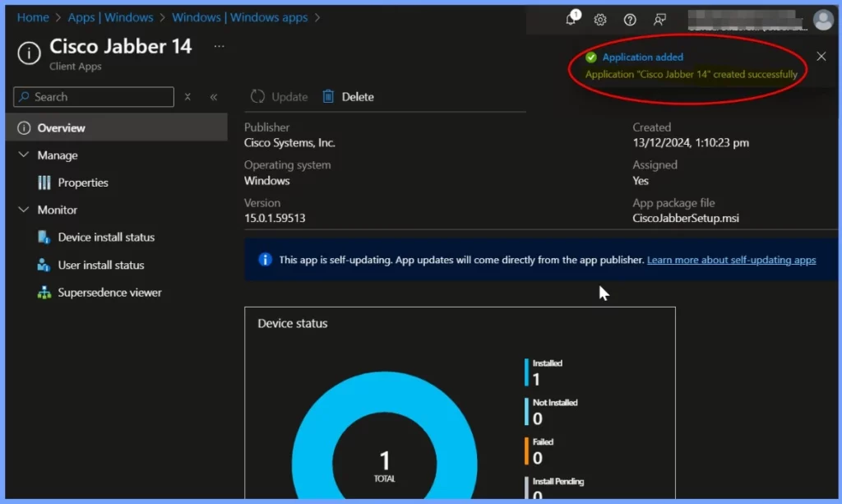
Task: Click the Update button label
Action: (x=289, y=97)
